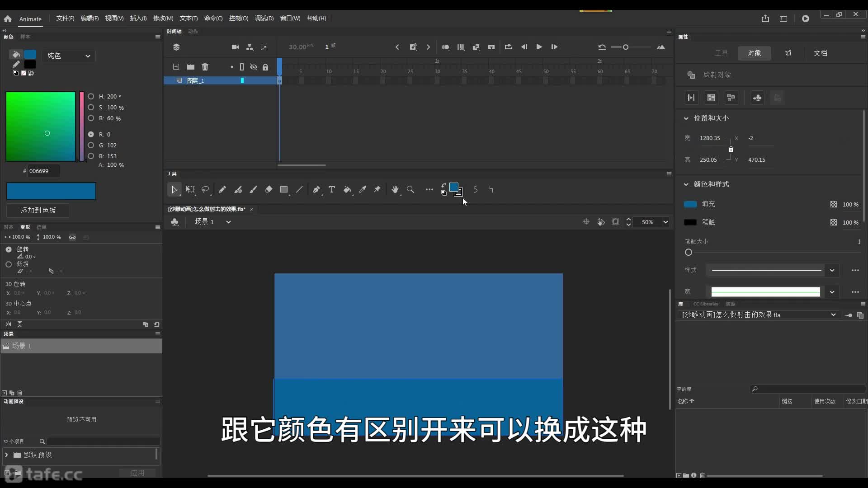
Task: Select 场景 1 in scene panel
Action: coord(81,346)
